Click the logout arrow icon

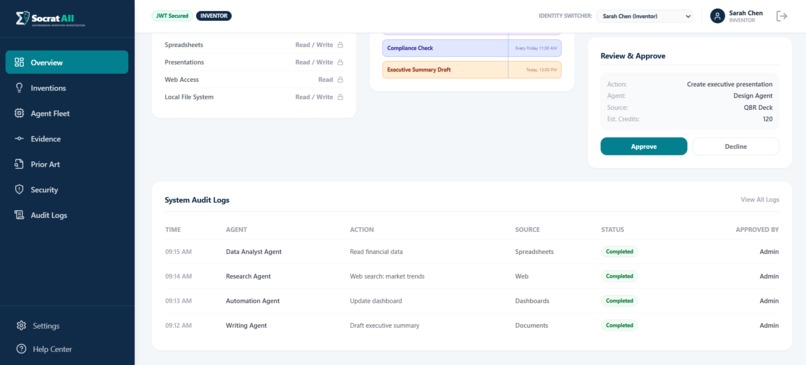782,16
